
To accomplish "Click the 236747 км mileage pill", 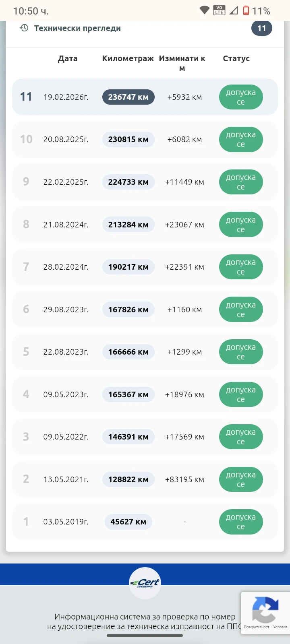I will [x=128, y=97].
